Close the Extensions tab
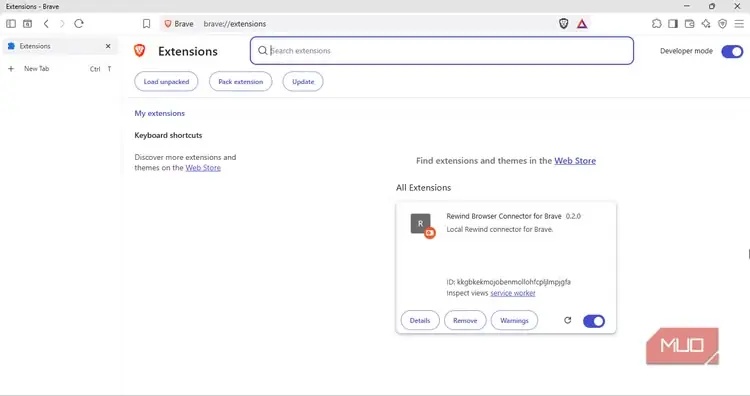 (x=108, y=46)
